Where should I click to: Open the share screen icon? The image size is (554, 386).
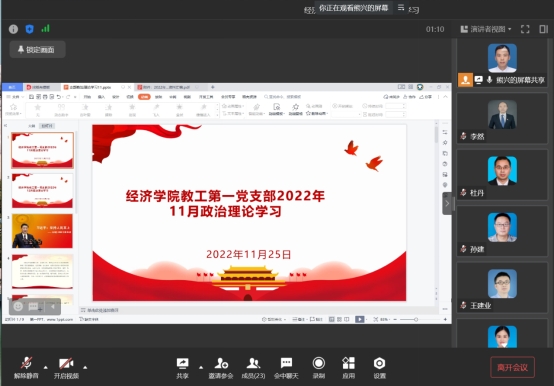pos(183,368)
